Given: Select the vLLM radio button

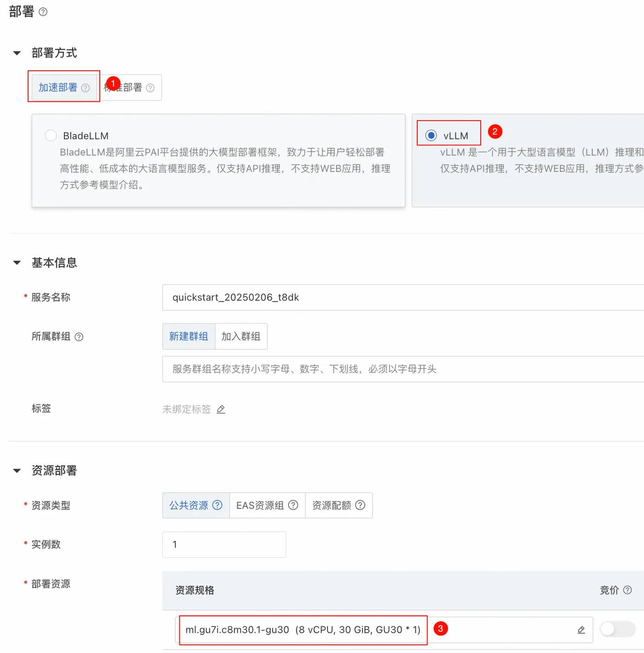Looking at the screenshot, I should 431,136.
